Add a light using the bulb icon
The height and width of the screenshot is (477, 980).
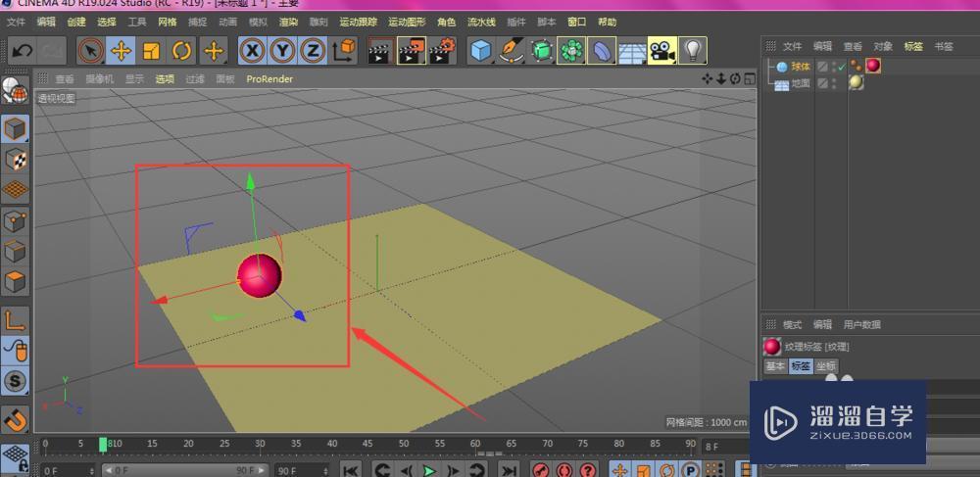click(693, 50)
